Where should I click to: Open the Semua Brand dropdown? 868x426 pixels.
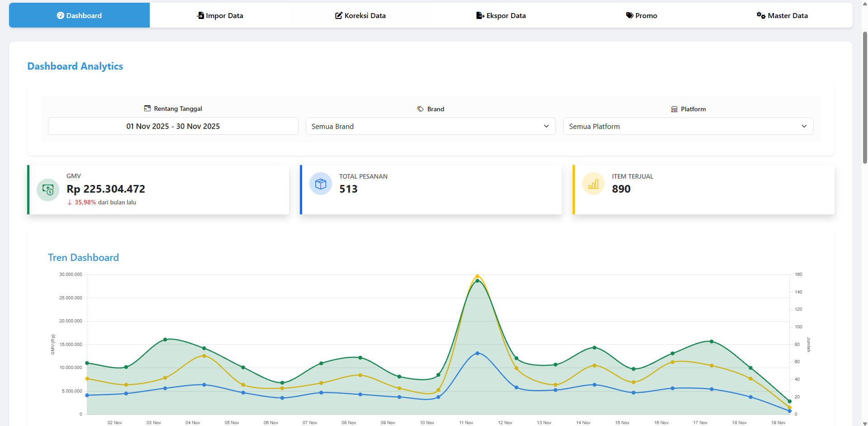(x=430, y=126)
